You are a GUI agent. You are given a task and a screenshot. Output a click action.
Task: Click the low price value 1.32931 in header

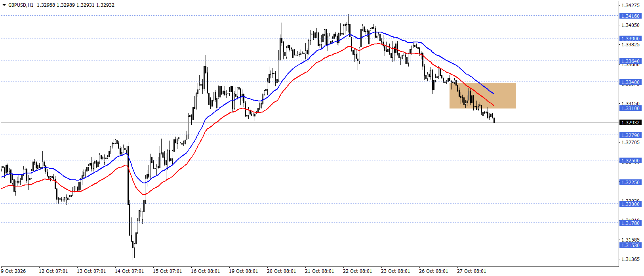pyautogui.click(x=86, y=5)
